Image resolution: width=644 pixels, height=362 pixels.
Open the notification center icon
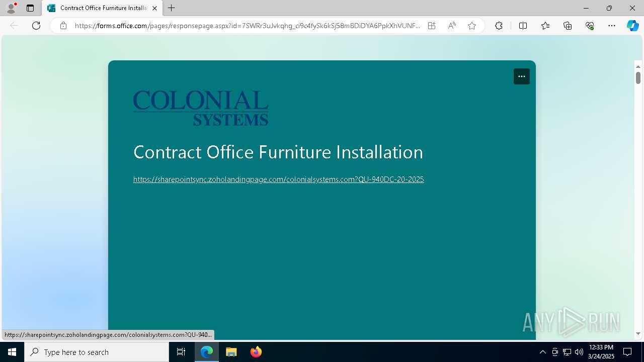627,352
